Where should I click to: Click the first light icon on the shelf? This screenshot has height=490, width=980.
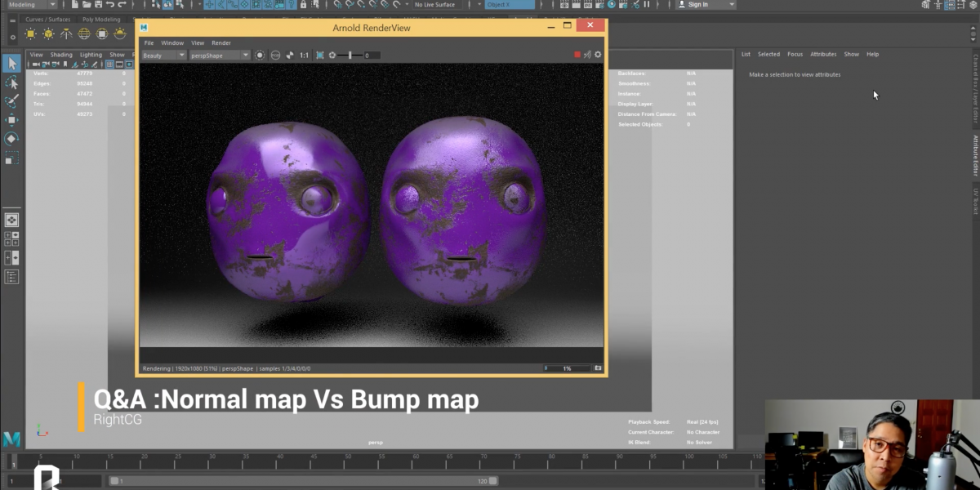tap(31, 34)
